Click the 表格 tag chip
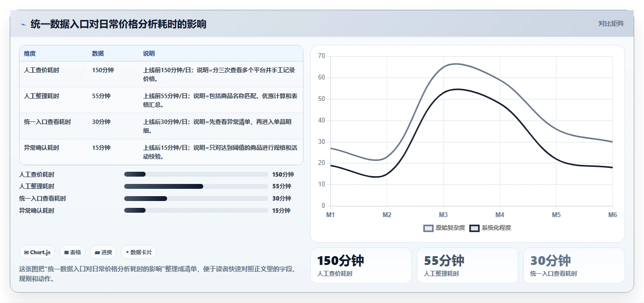The image size is (644, 303). tap(72, 252)
